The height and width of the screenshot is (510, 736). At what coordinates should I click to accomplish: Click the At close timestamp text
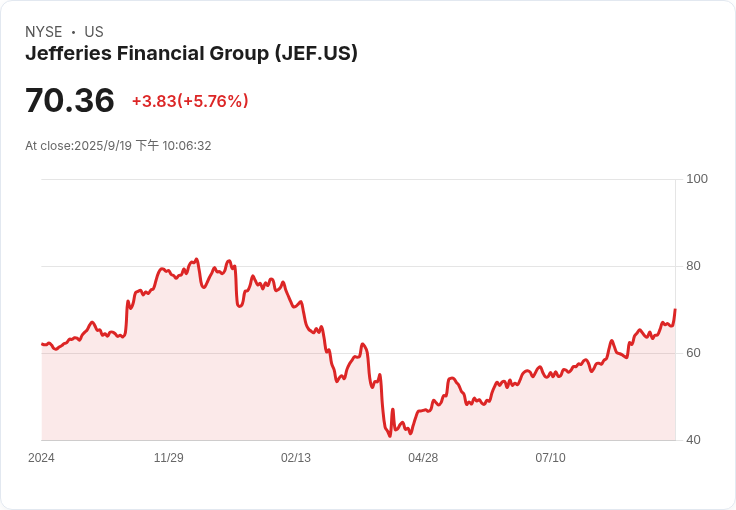tap(118, 146)
